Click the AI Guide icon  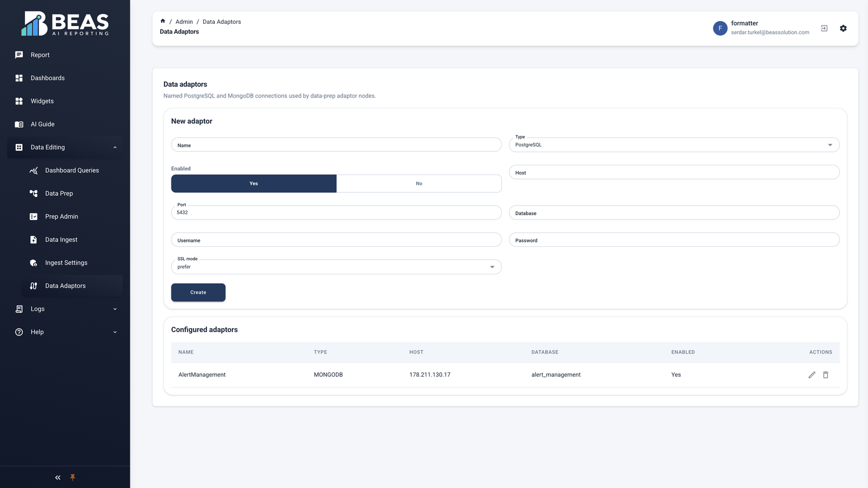coord(19,124)
